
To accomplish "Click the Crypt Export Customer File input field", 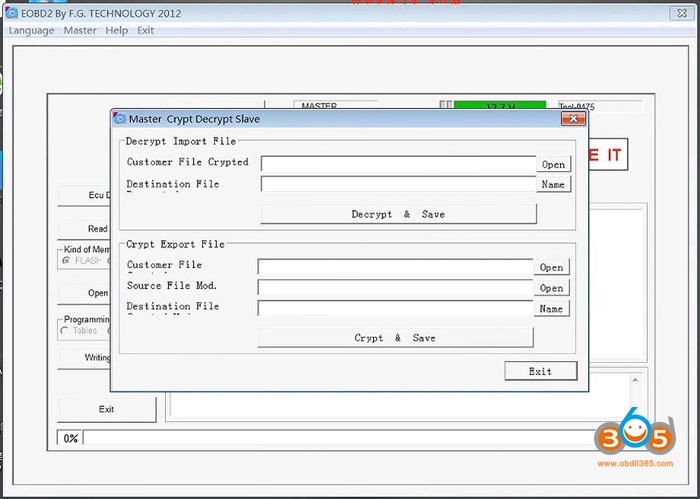I will [x=395, y=266].
